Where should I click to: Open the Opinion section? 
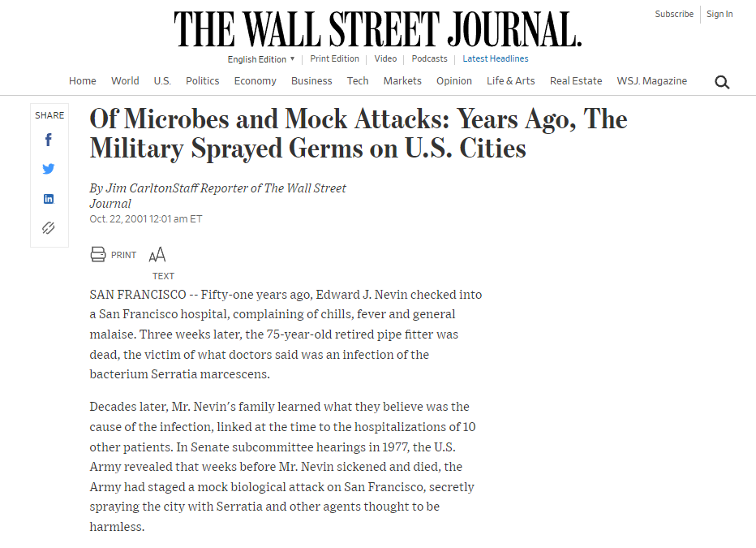(454, 81)
